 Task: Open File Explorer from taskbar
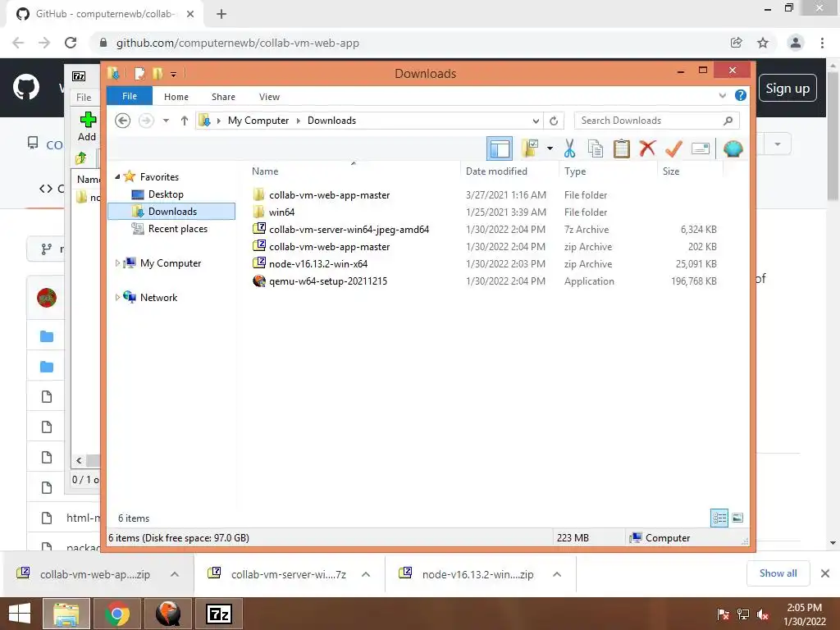tap(66, 614)
